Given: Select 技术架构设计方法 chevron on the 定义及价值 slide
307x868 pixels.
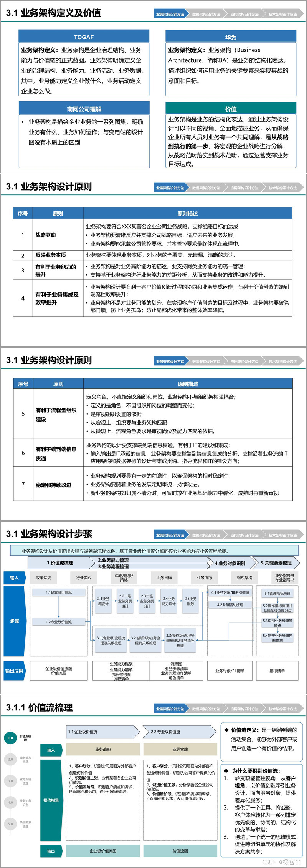Looking at the screenshot, I should pos(283,14).
